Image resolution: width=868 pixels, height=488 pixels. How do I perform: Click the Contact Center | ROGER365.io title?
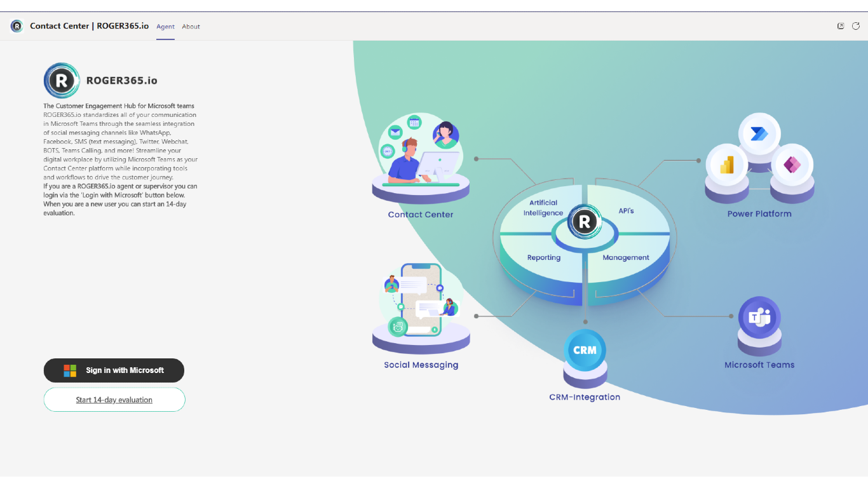(90, 26)
